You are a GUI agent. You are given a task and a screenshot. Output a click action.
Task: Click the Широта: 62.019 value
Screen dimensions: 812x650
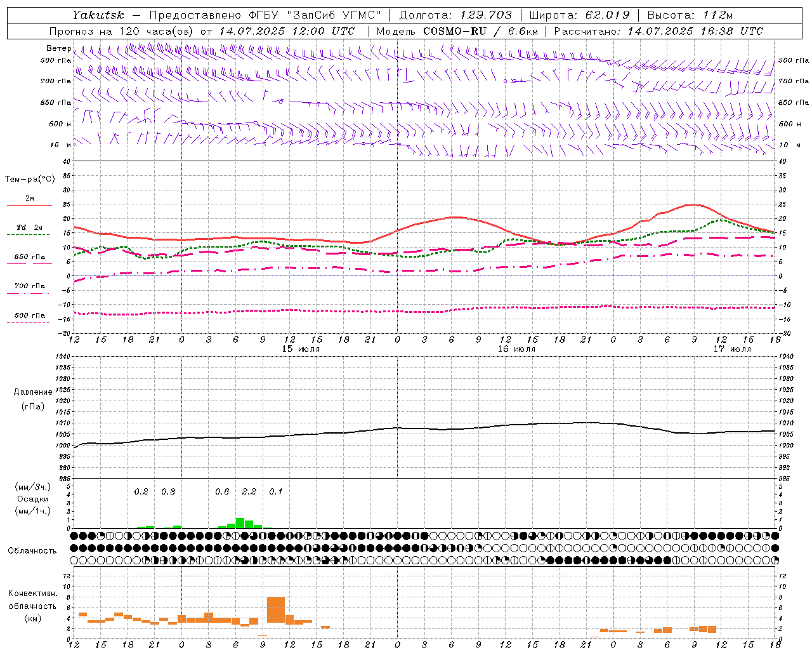pyautogui.click(x=579, y=15)
